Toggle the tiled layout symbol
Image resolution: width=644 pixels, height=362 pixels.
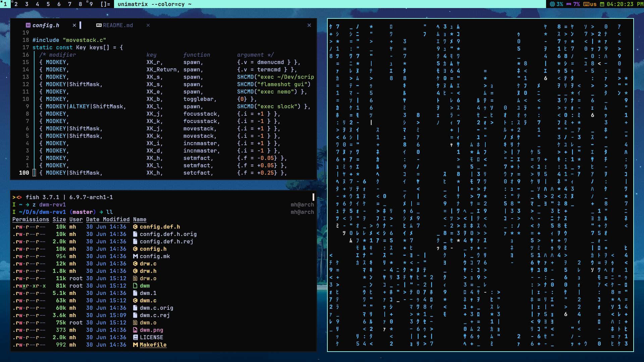pyautogui.click(x=105, y=4)
